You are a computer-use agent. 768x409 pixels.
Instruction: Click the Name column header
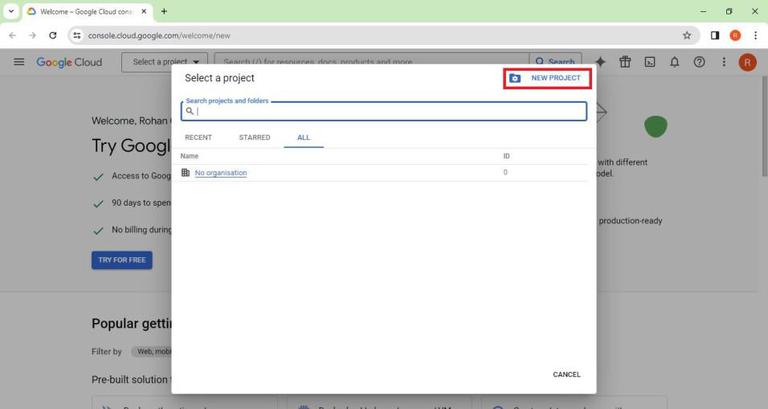189,156
